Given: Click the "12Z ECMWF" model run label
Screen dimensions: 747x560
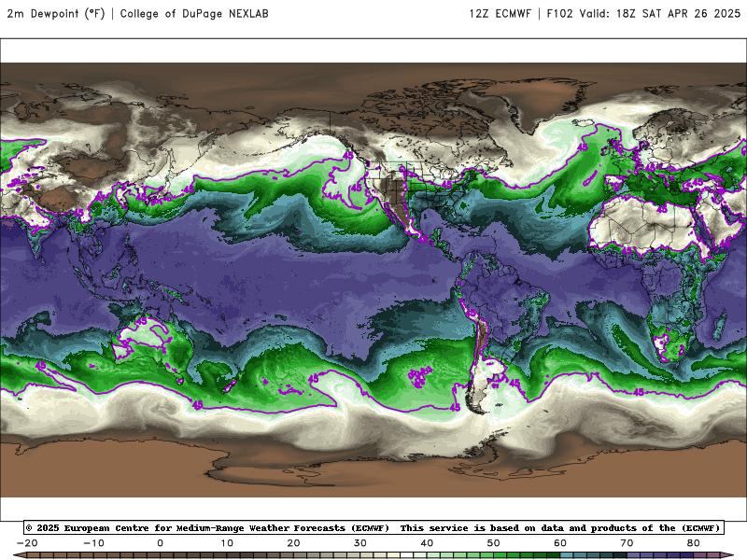Looking at the screenshot, I should click(500, 13).
